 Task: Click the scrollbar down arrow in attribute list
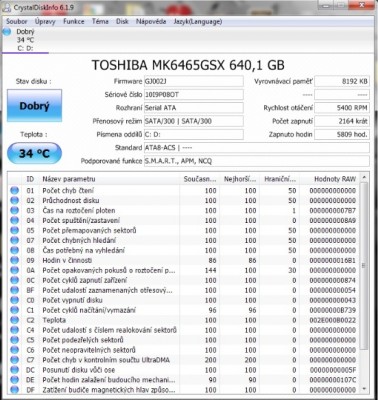(364, 389)
